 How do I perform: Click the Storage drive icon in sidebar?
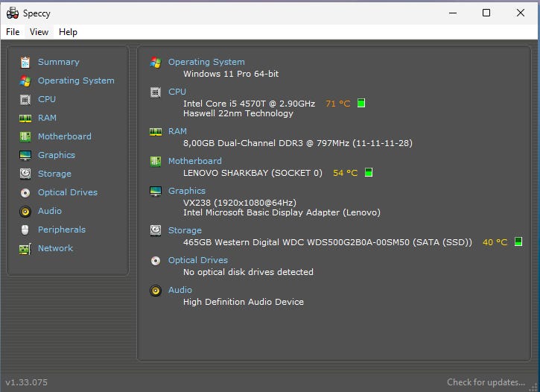25,174
